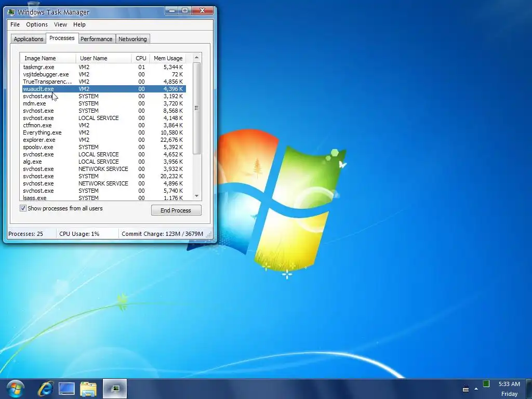Toggle Show processes from all users
532x399 pixels.
click(23, 208)
